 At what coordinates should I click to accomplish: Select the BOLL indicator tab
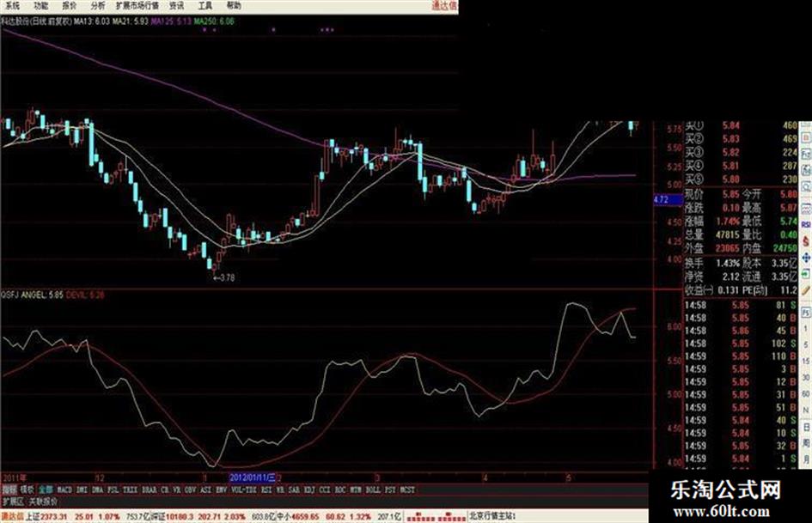coord(373,490)
